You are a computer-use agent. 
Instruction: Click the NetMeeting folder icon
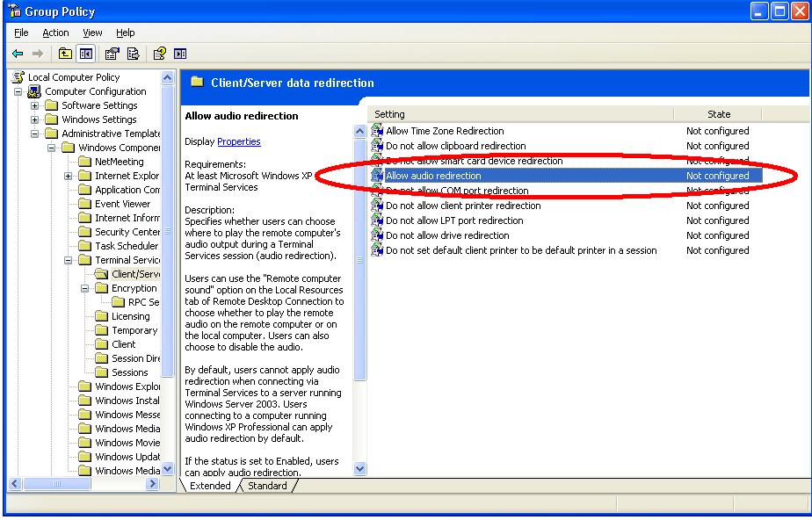tap(85, 162)
